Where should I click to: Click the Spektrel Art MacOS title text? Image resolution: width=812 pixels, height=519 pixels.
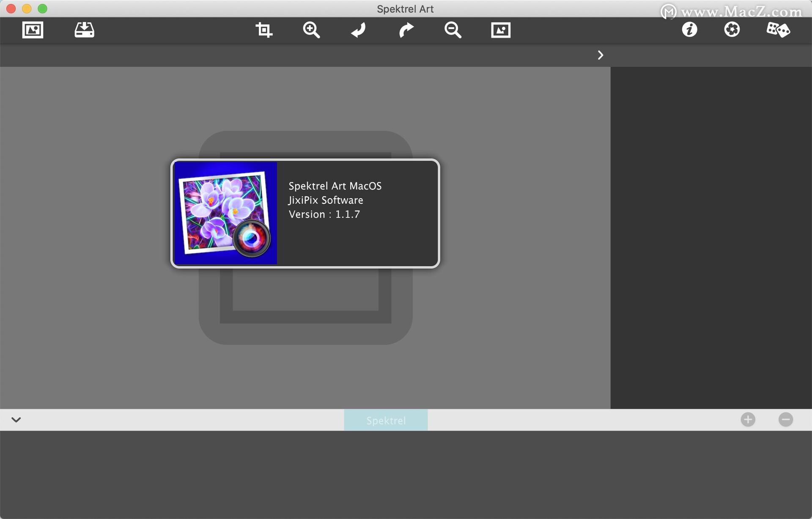tap(335, 186)
